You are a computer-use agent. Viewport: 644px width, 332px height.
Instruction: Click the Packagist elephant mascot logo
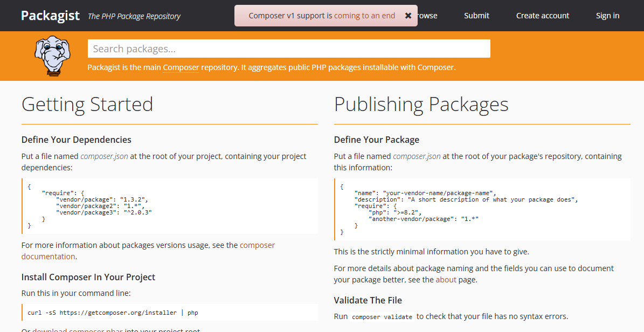coord(52,56)
